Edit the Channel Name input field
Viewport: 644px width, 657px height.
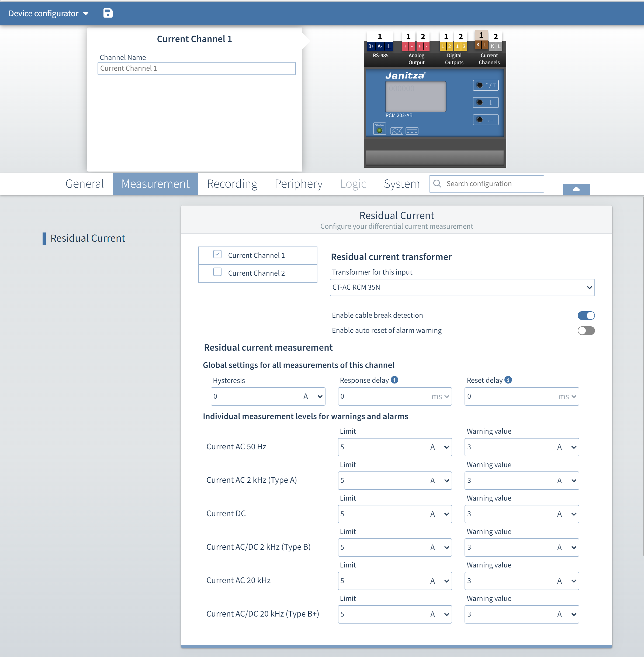tap(196, 68)
